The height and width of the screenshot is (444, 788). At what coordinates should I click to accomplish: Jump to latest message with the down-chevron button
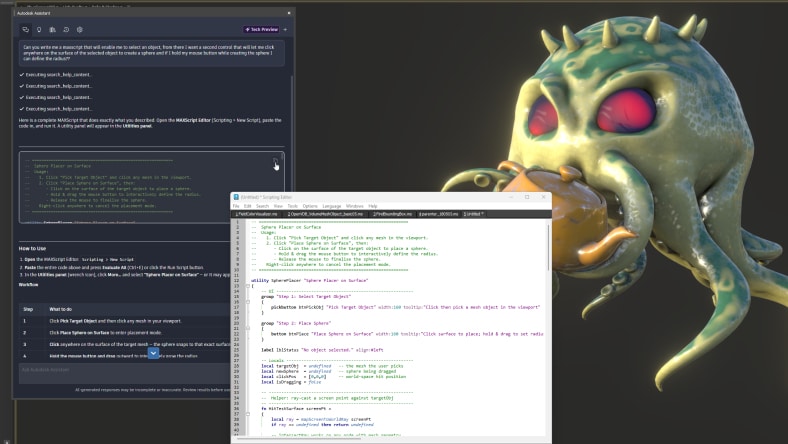[153, 353]
